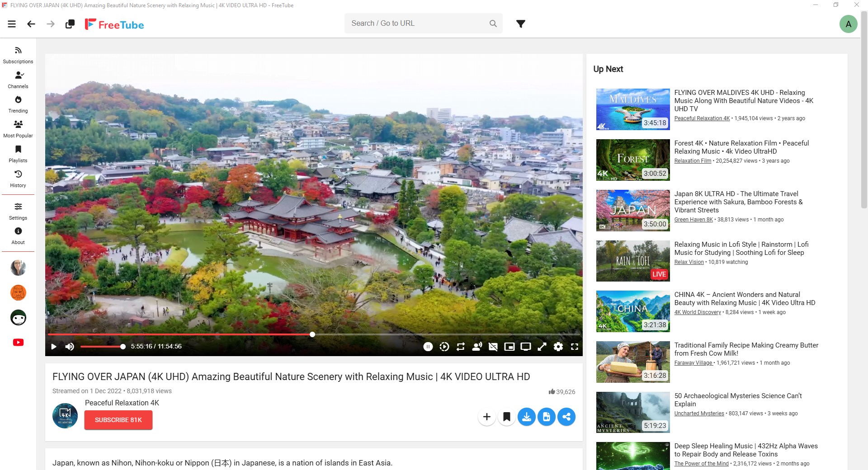This screenshot has width=868, height=470.
Task: Go to the Trending page
Action: click(x=18, y=104)
